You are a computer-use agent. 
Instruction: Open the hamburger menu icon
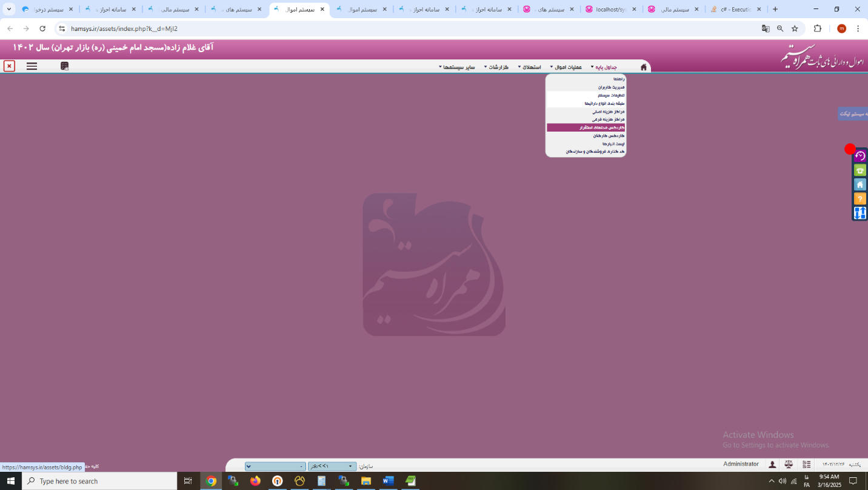pos(32,67)
